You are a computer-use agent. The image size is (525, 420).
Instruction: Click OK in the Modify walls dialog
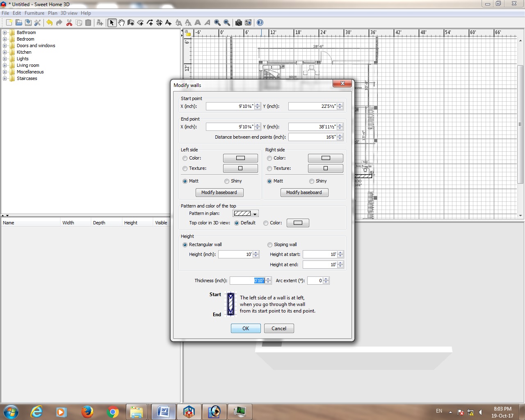coord(246,329)
